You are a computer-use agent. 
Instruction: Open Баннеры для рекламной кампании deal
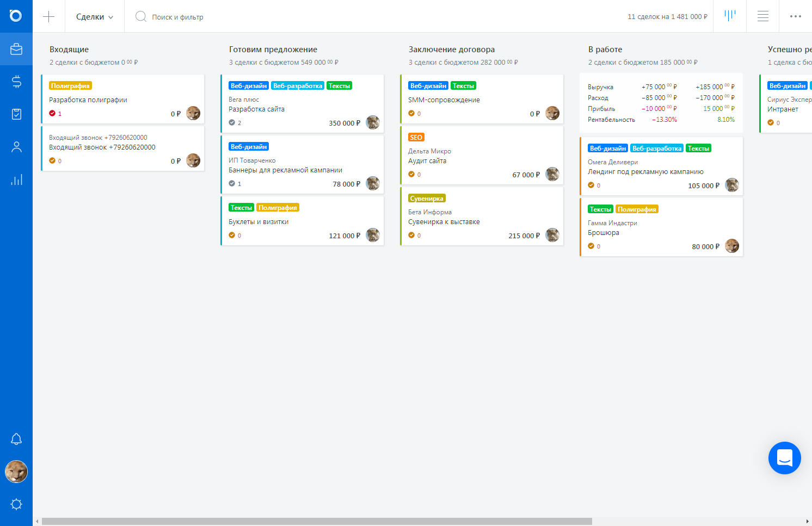coord(285,170)
